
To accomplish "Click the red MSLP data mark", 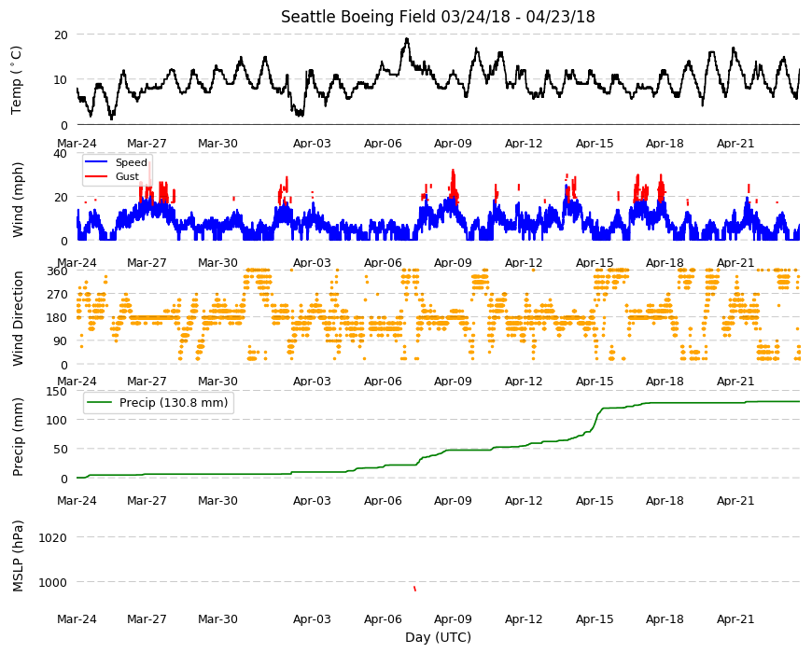I will tap(414, 589).
